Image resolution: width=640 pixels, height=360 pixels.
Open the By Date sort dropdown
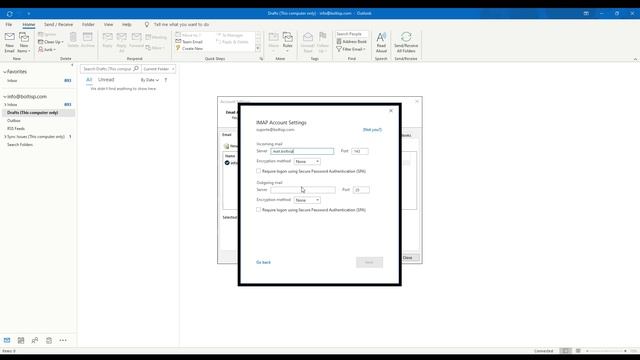(x=150, y=80)
